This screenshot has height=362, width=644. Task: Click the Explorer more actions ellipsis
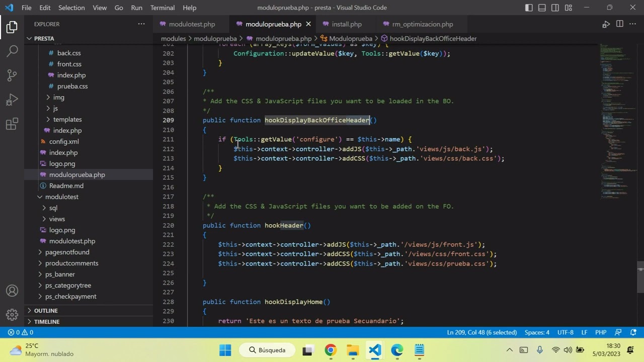(x=141, y=24)
